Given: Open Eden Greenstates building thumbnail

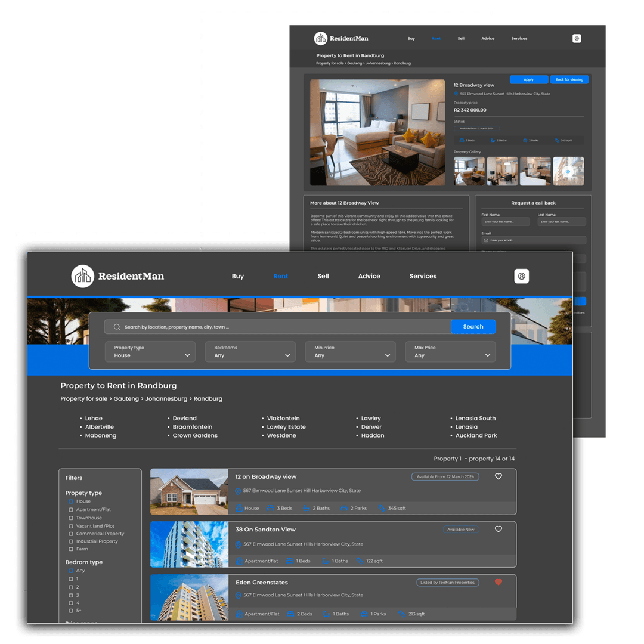Looking at the screenshot, I should pos(190,597).
